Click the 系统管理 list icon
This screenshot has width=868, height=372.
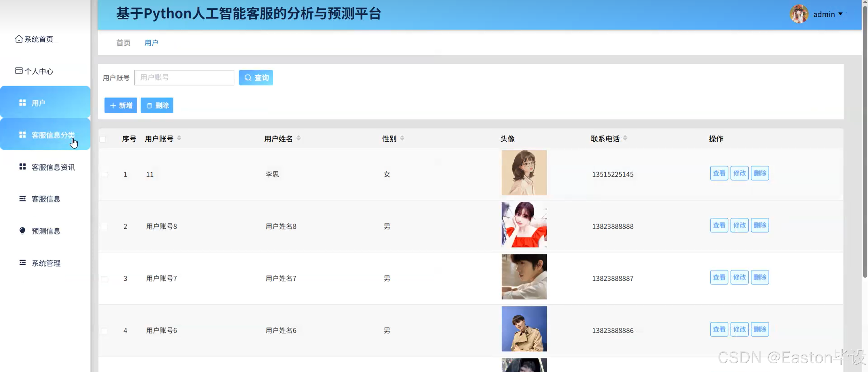[23, 263]
